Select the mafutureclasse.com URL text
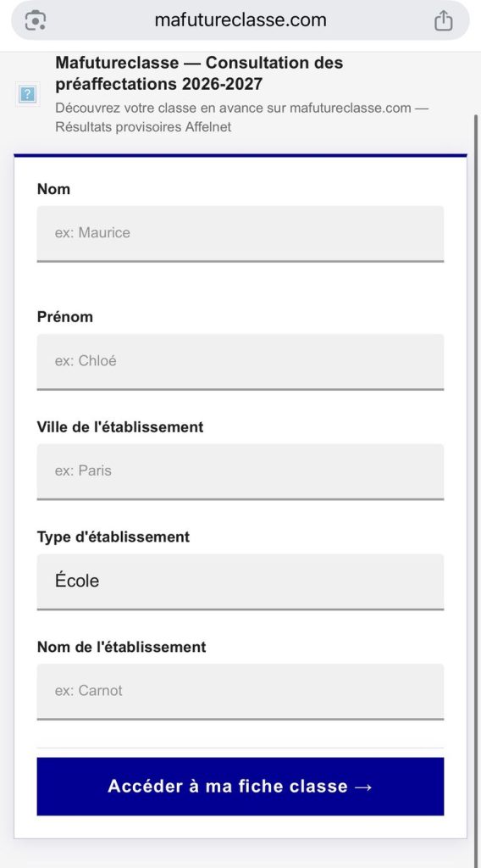 coord(240,20)
